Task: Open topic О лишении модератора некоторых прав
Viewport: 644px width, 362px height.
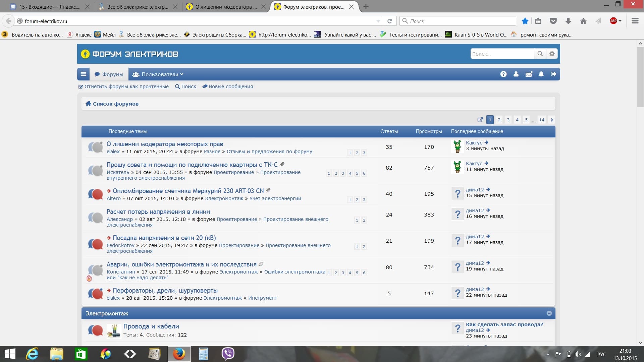Action: coord(165,144)
